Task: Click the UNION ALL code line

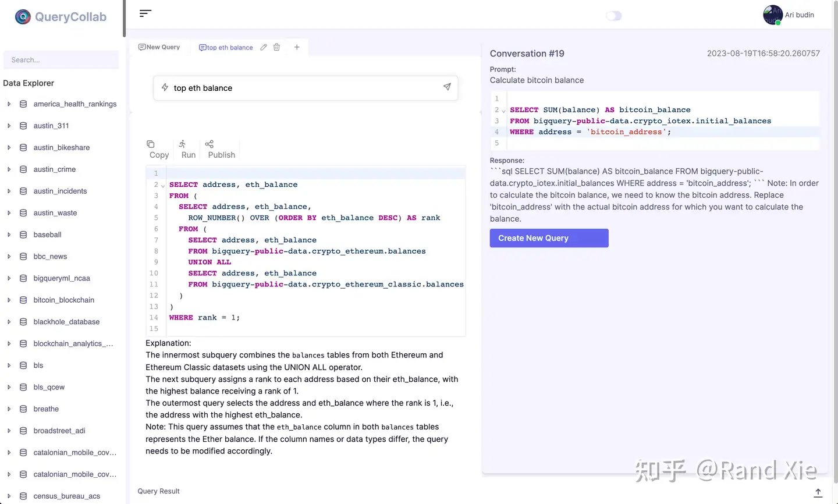Action: 210,262
